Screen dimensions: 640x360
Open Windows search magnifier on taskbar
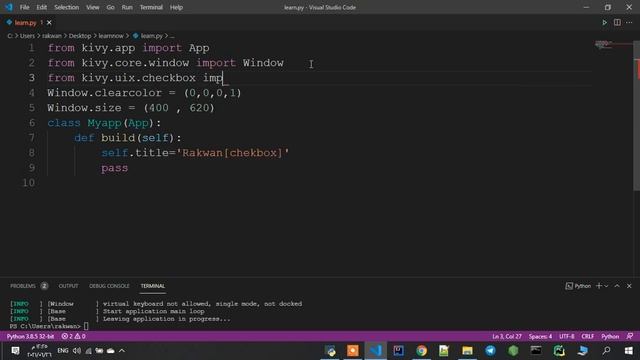[607, 351]
